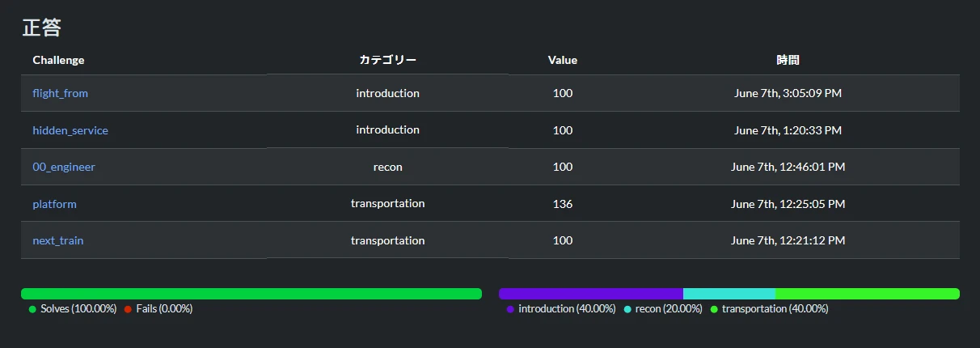Viewport: 980px width, 348px height.
Task: Click the カテゴリー column header
Action: coord(388,60)
